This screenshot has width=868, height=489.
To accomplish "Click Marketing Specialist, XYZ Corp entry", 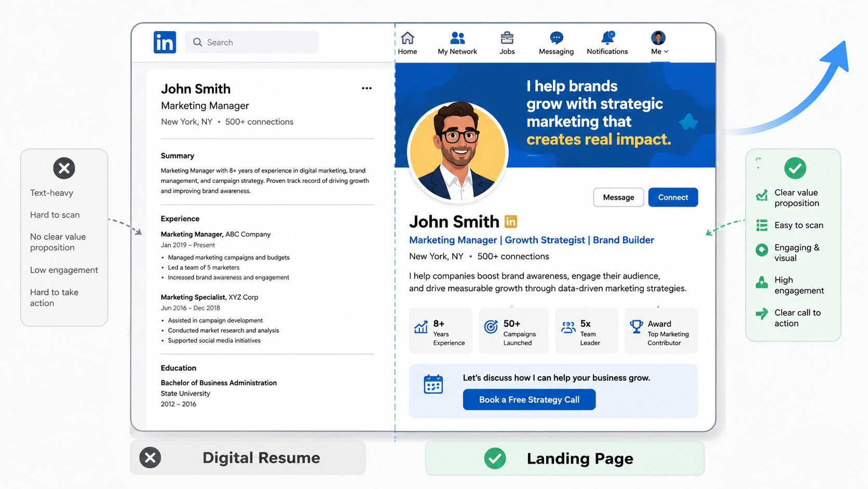I will point(209,297).
